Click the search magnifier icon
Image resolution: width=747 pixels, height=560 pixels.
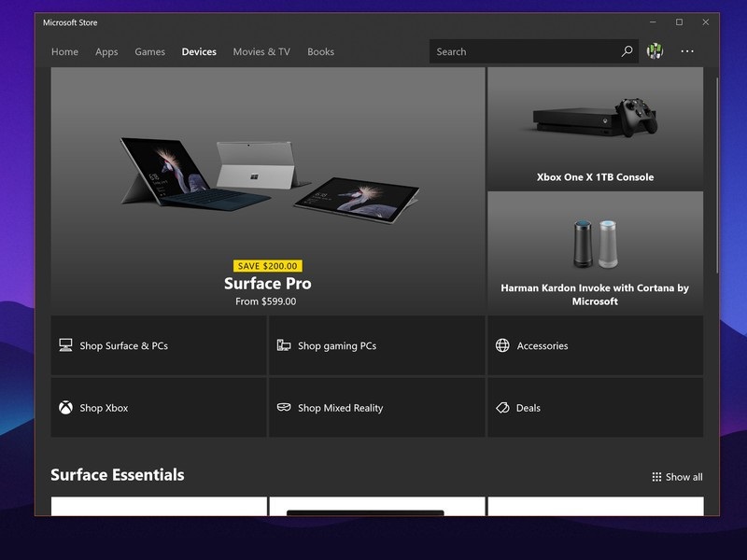point(627,51)
